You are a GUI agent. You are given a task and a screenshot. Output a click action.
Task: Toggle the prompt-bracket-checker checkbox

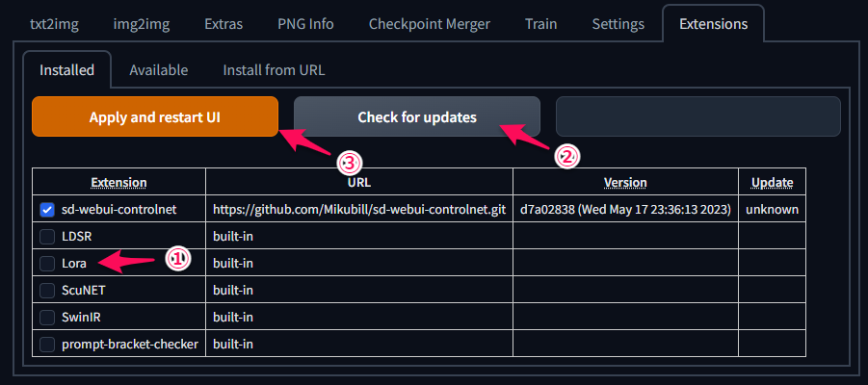(x=47, y=344)
